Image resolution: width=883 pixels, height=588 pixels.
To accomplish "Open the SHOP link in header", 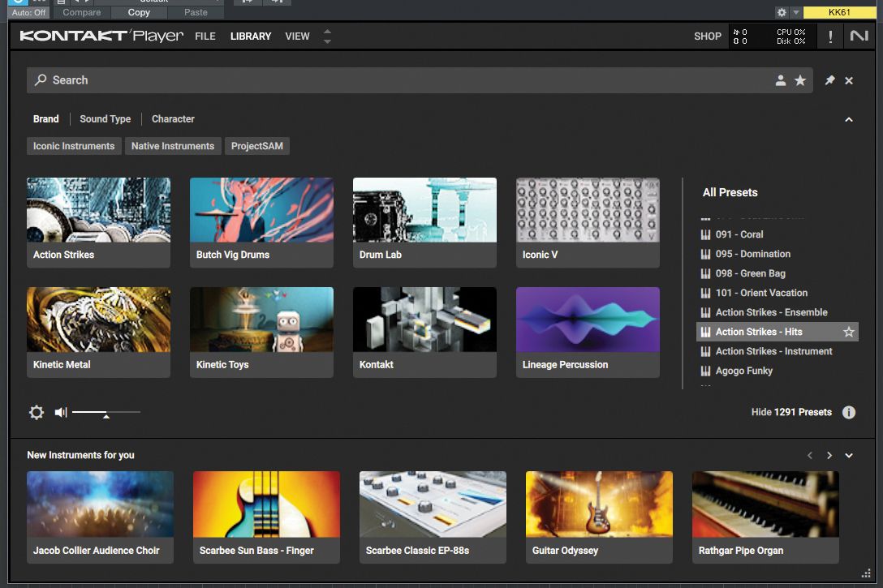I will pos(707,36).
